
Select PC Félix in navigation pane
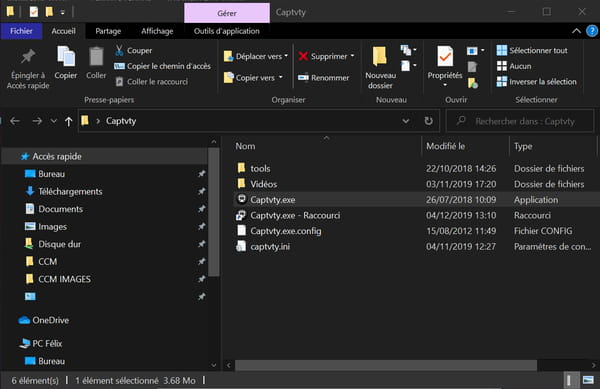coord(47,343)
